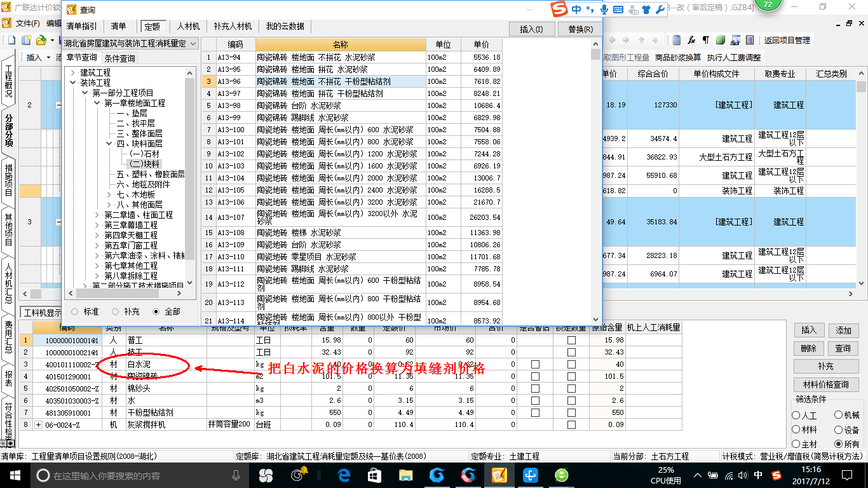Click the 删除 button

[808, 348]
